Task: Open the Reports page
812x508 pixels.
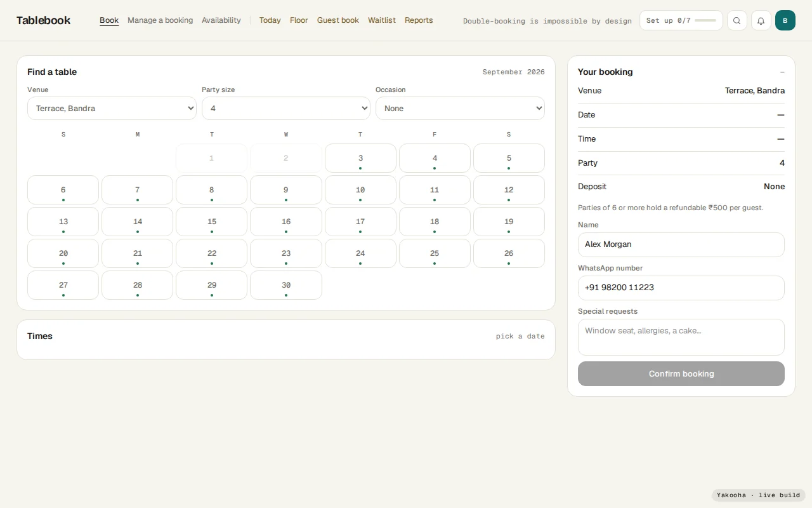Action: (x=419, y=20)
